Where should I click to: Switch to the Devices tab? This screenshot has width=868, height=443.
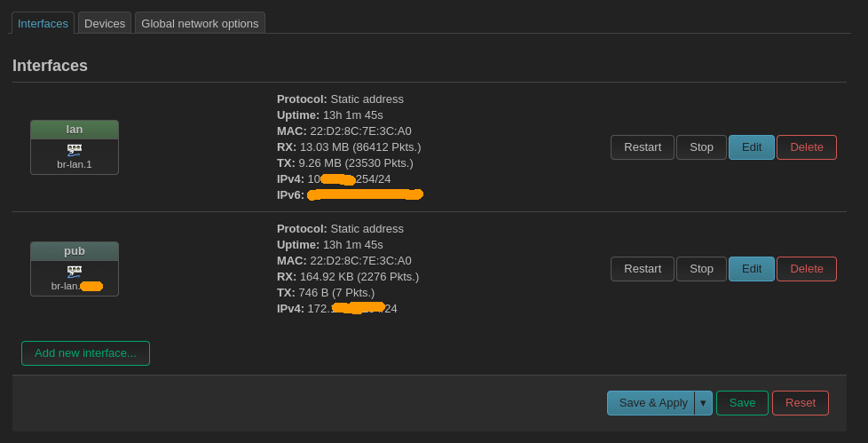[105, 23]
